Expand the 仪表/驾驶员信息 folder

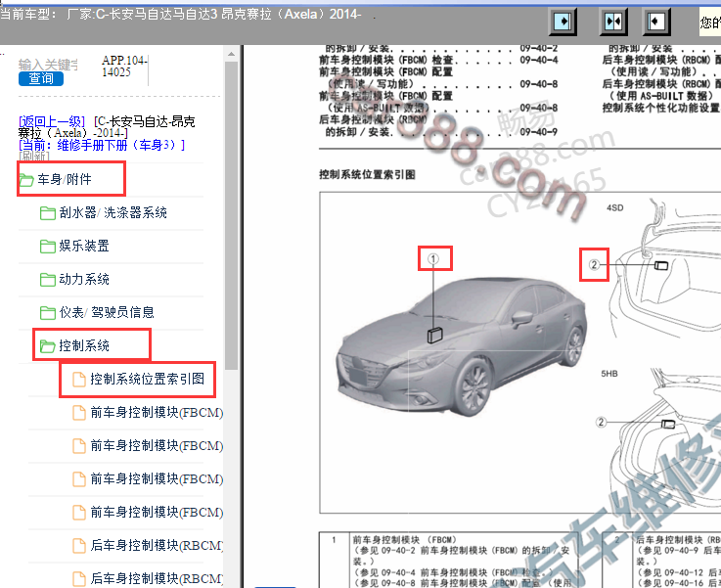point(97,313)
